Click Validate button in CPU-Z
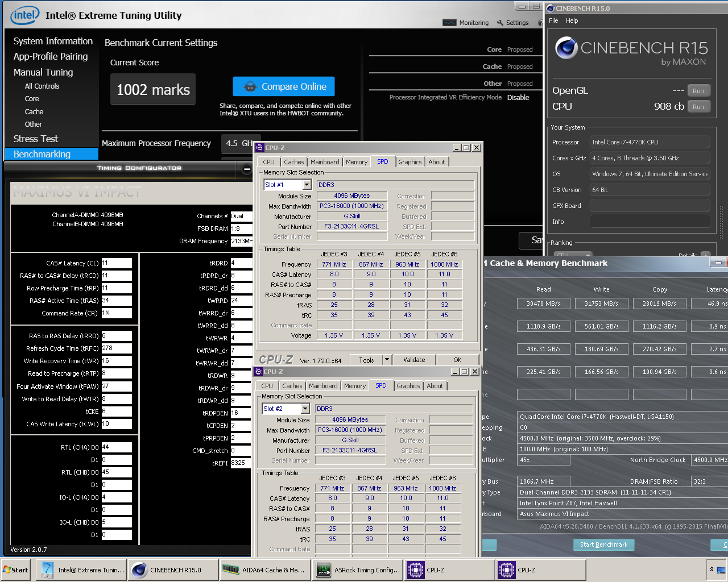Screen dimensions: 728x582 point(414,360)
